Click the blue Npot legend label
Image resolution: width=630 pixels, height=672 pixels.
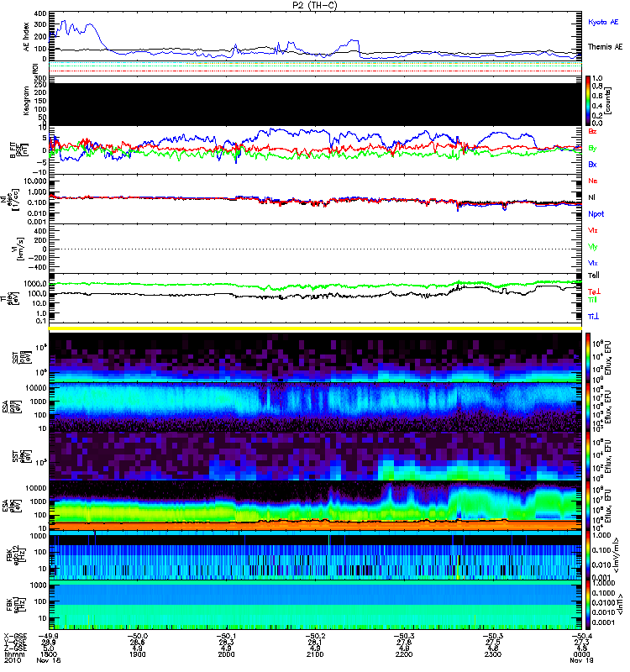[x=596, y=214]
